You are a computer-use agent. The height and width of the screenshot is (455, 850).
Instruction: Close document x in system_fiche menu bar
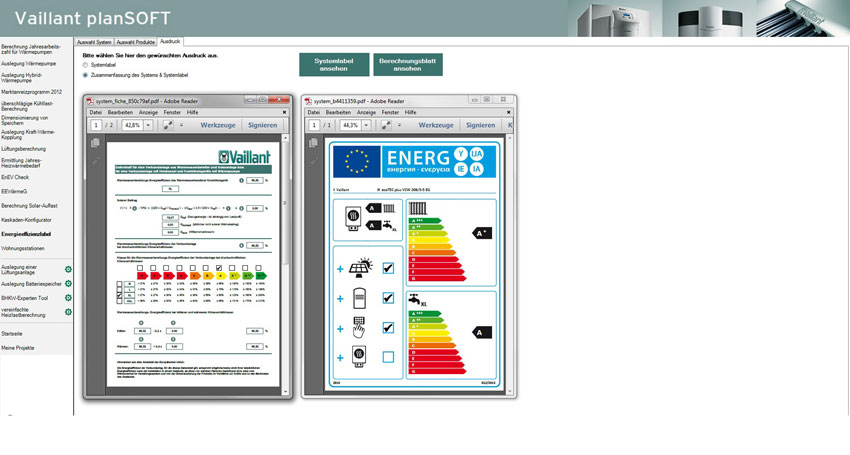[284, 112]
